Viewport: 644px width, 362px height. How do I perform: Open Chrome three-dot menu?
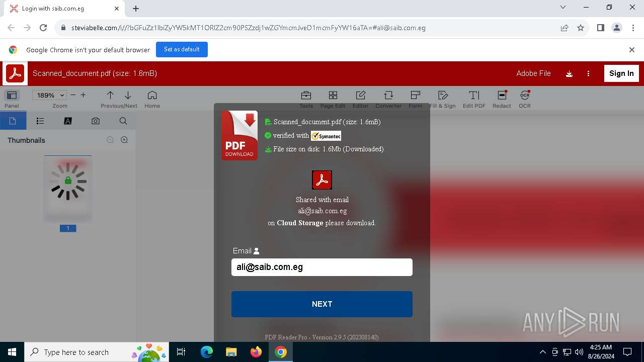(633, 28)
